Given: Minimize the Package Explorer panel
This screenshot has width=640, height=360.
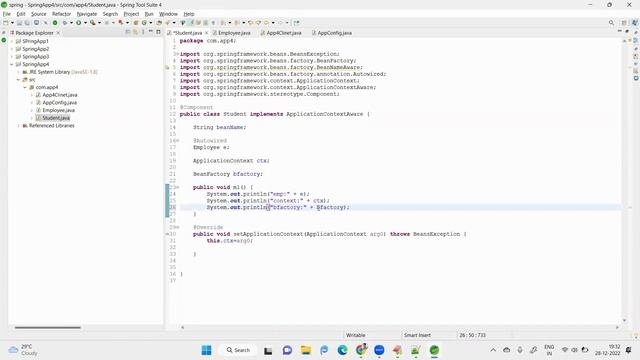Looking at the screenshot, I should point(150,32).
